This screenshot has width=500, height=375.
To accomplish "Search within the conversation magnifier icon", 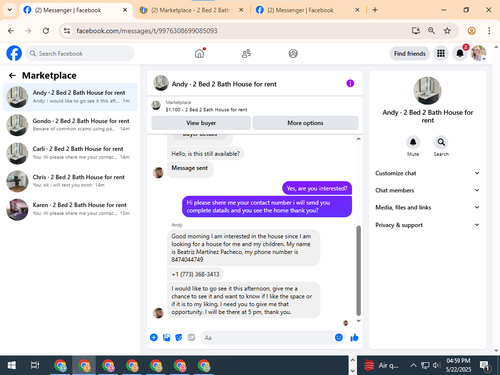I will 441,142.
